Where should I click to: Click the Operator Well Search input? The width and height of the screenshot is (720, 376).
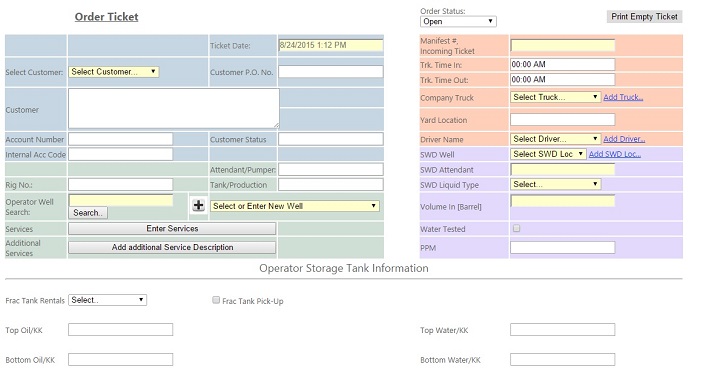coord(121,200)
